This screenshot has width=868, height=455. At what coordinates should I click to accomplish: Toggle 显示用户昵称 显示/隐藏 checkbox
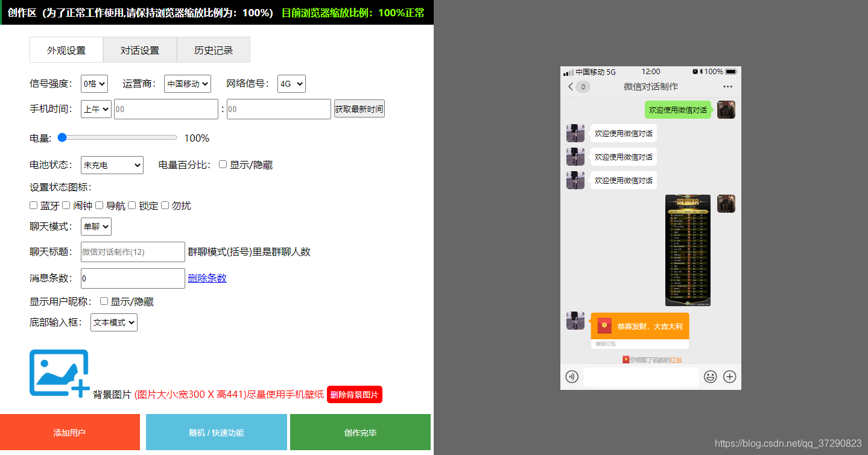tap(104, 301)
